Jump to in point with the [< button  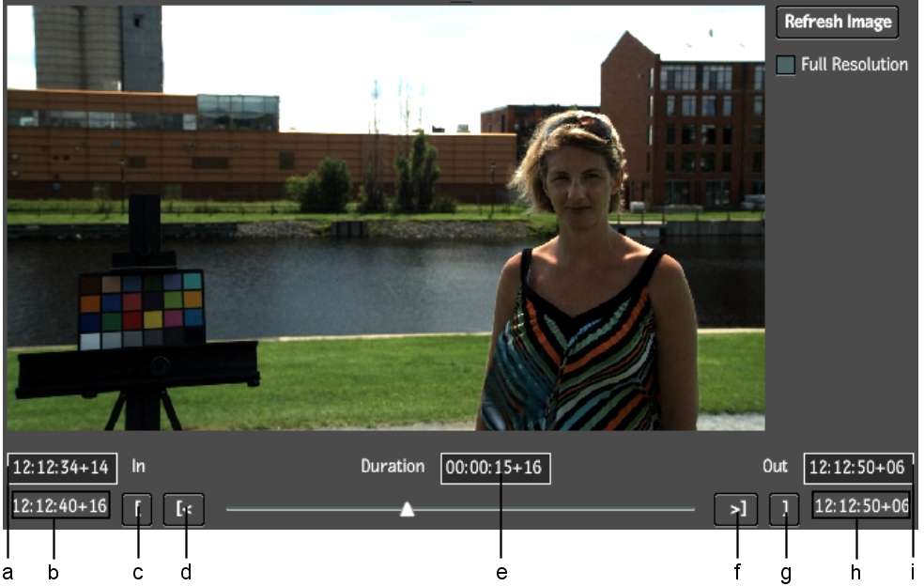(x=184, y=509)
